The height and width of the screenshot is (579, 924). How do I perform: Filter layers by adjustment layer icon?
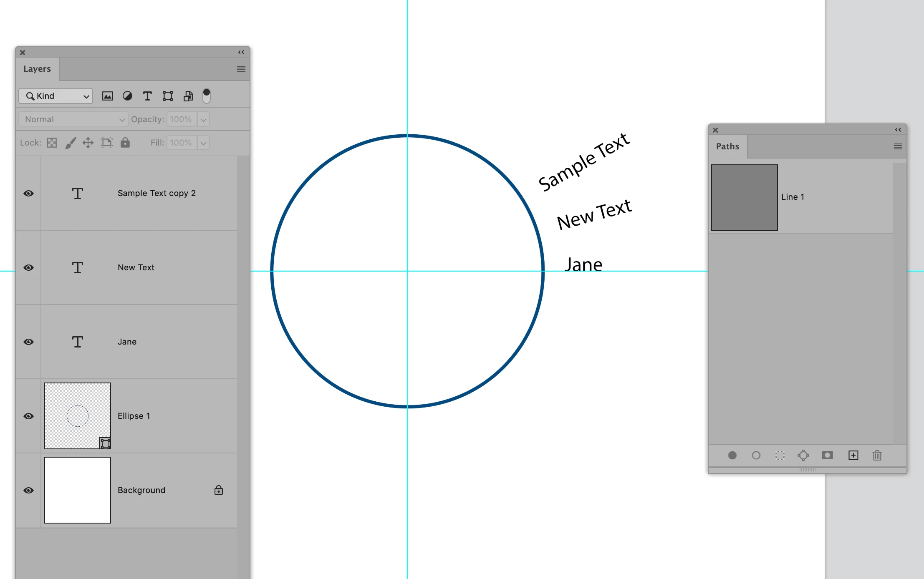coord(127,96)
